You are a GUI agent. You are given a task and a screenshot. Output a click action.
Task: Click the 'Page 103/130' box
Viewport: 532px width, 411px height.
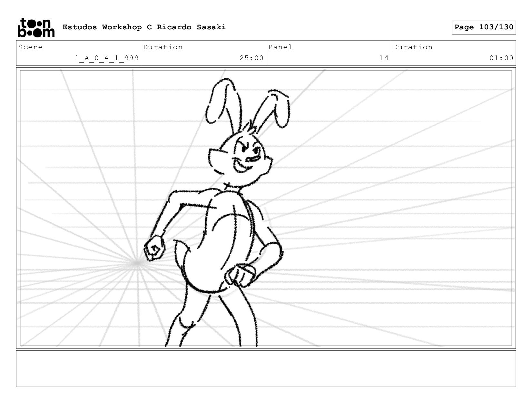pyautogui.click(x=484, y=27)
